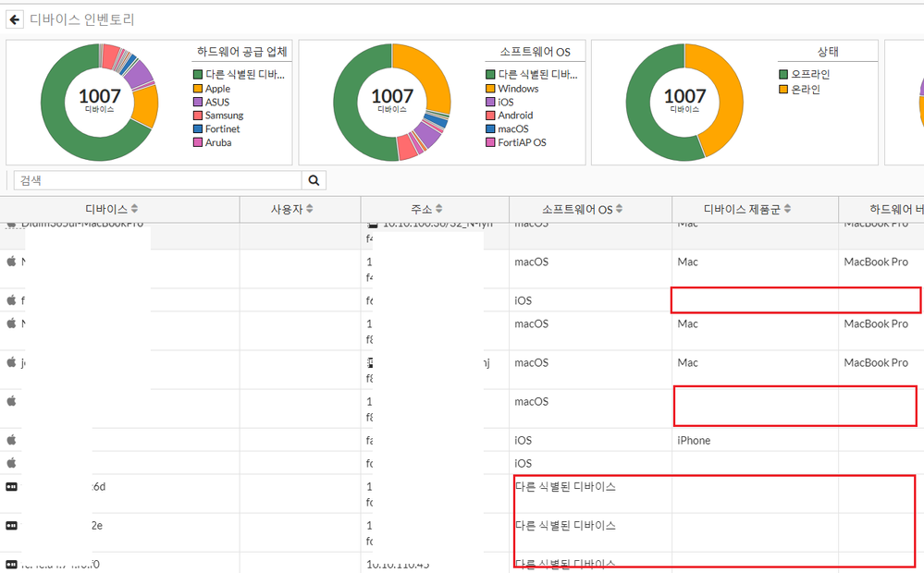Click the device icon in the row ending 6d

11,486
